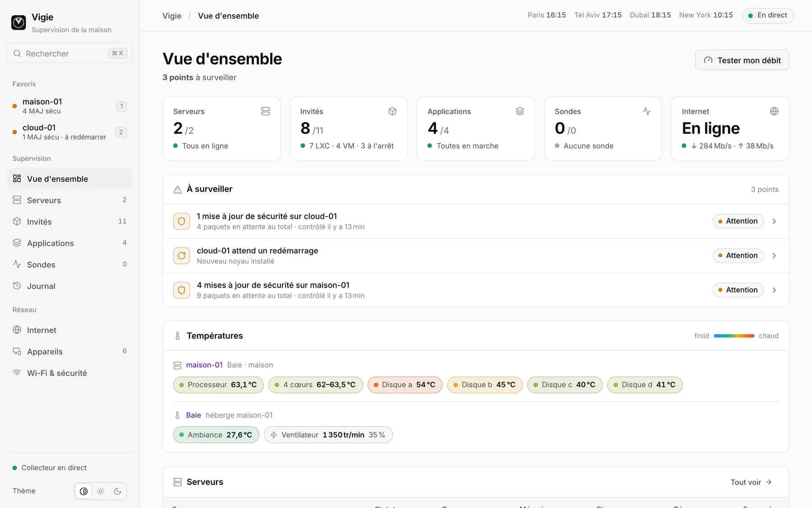The image size is (812, 508).
Task: Click the Tout voir link in Serveurs
Action: (751, 482)
